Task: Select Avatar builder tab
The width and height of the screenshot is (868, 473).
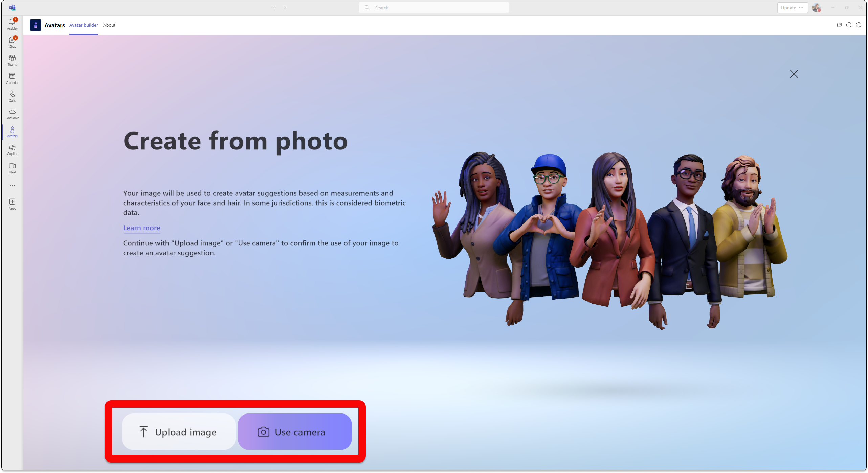Action: click(83, 25)
